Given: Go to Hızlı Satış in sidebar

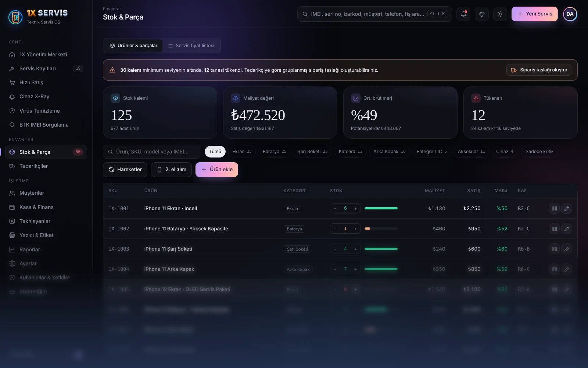Looking at the screenshot, I should (46, 82).
